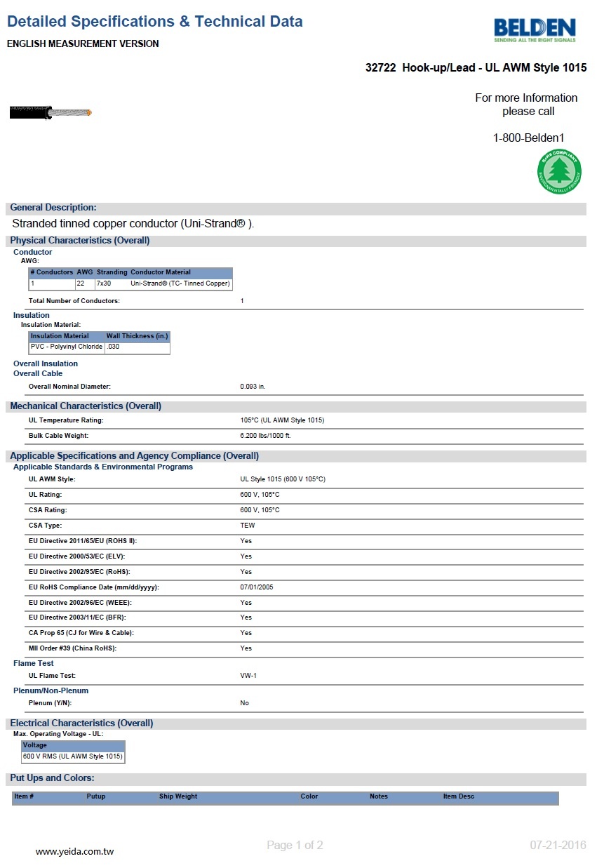Select the '07/01/2005' compliance date
This screenshot has height=868, width=604.
point(257,587)
